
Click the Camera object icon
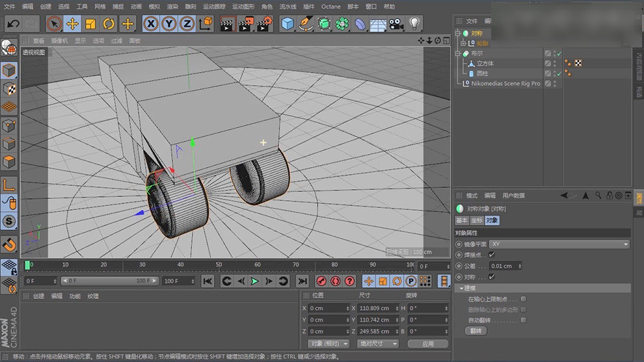(x=396, y=24)
